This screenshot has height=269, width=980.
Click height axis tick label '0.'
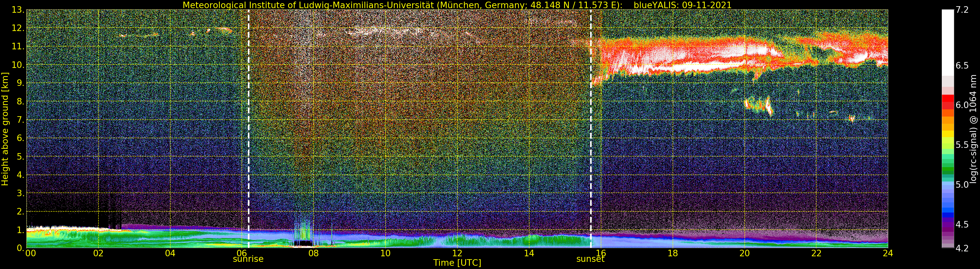point(21,248)
